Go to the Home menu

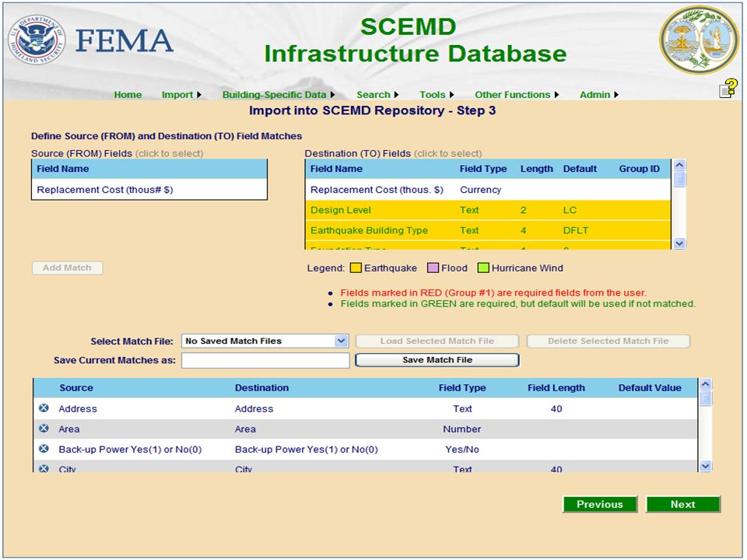(128, 95)
